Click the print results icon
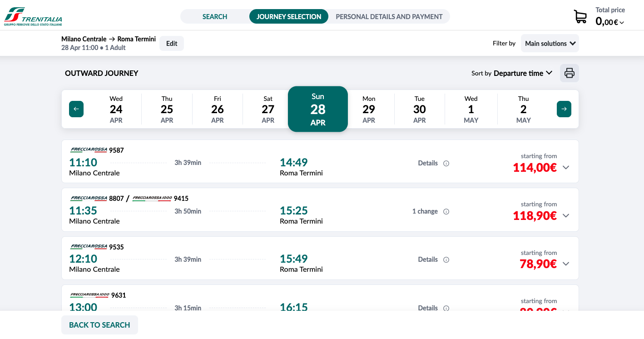 coord(569,73)
